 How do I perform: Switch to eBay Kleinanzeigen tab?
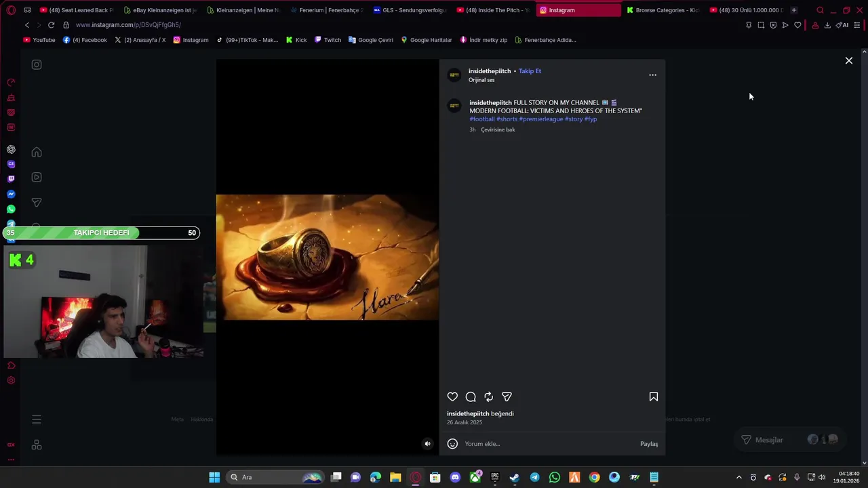(x=159, y=10)
